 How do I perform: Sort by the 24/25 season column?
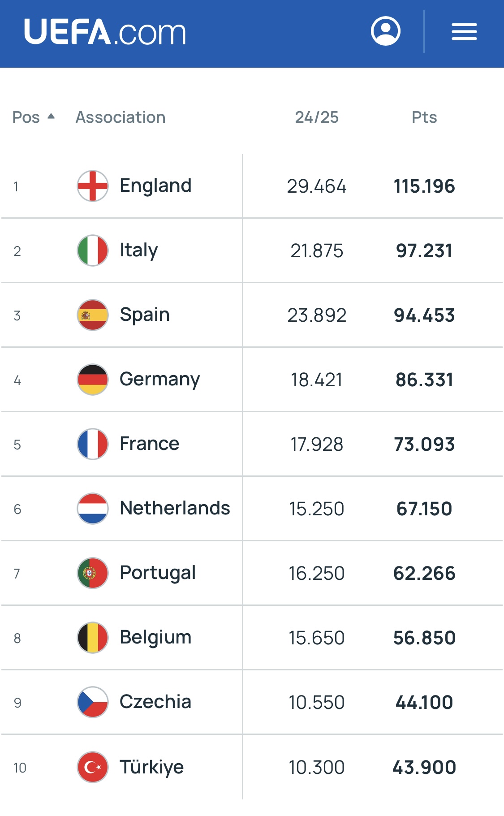(x=316, y=117)
